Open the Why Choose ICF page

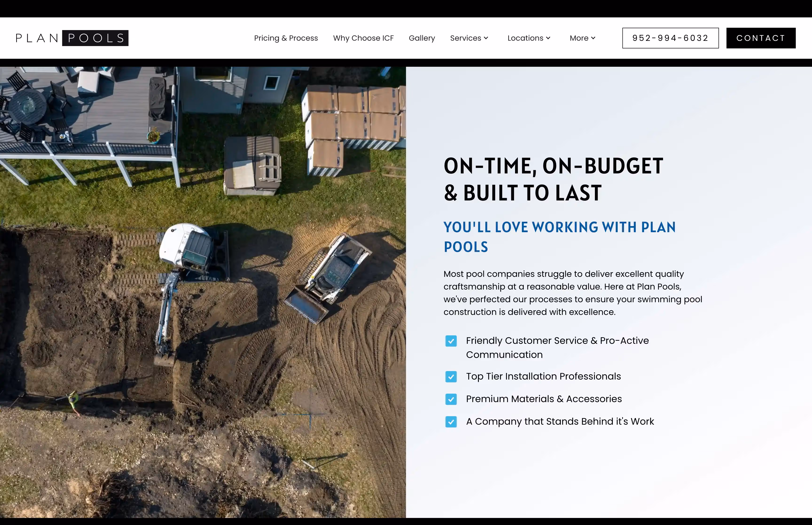coord(363,38)
